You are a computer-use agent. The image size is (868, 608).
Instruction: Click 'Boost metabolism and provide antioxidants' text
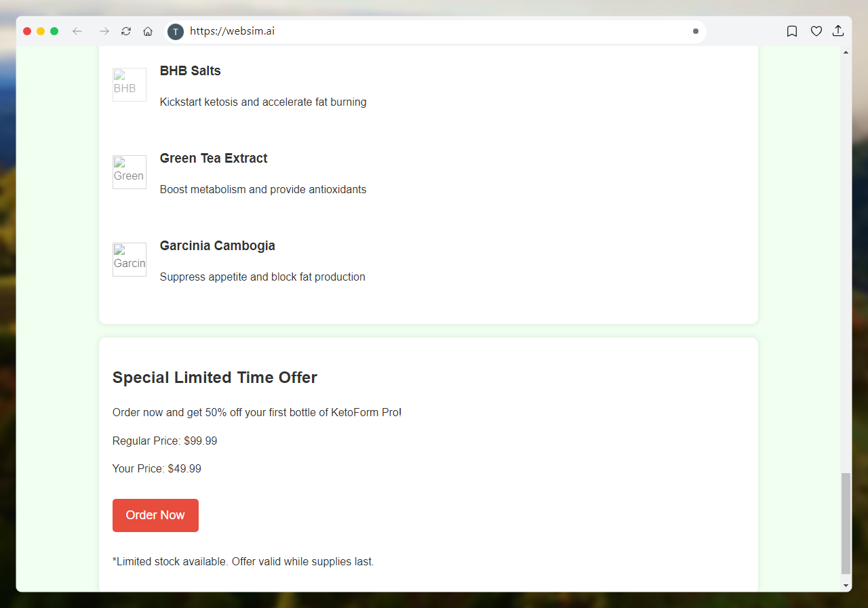pyautogui.click(x=263, y=189)
